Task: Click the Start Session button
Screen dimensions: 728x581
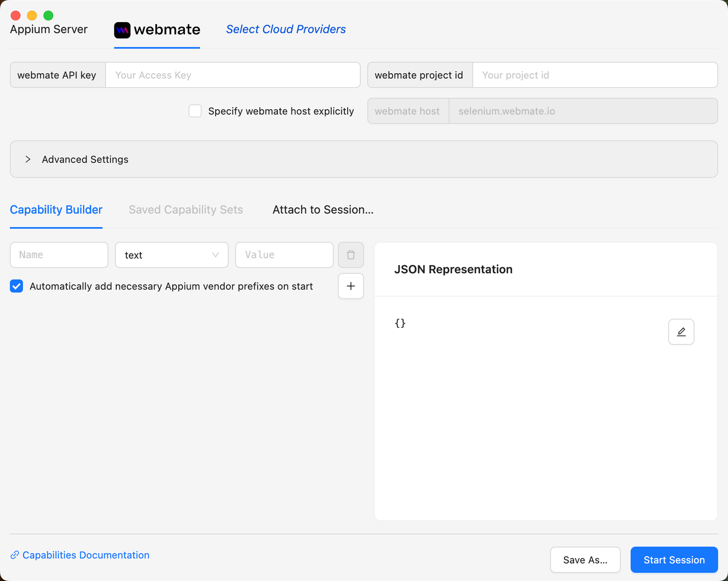Action: [674, 560]
